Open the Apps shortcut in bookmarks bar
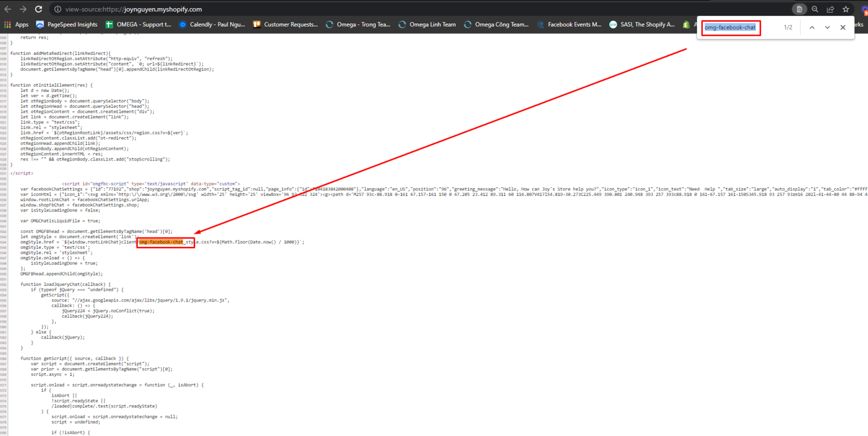The image size is (868, 436). click(x=16, y=24)
